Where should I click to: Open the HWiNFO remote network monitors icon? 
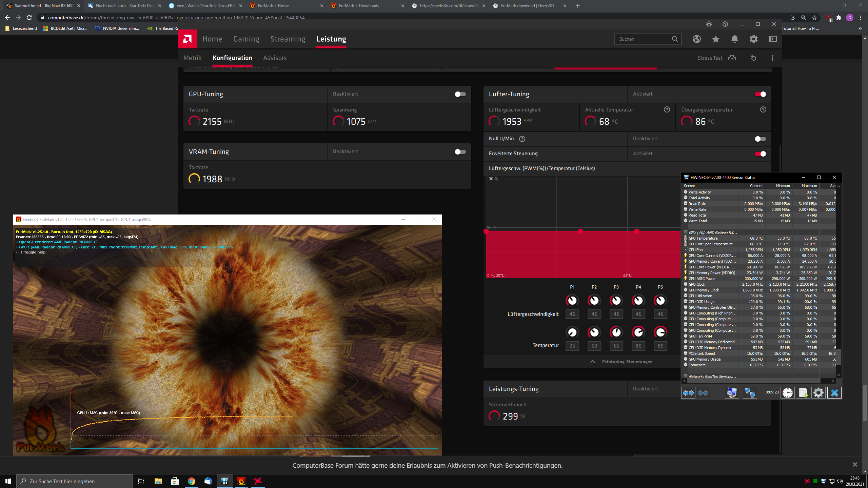coord(749,393)
